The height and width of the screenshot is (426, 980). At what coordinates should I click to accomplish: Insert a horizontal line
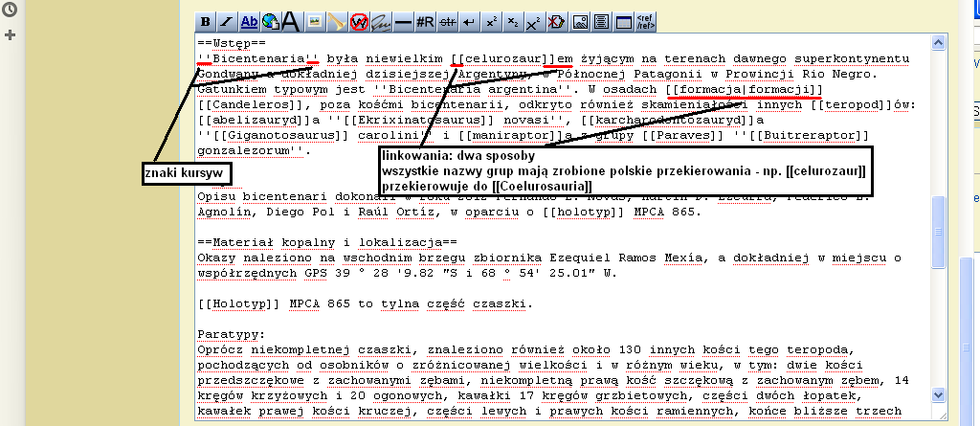pyautogui.click(x=403, y=21)
